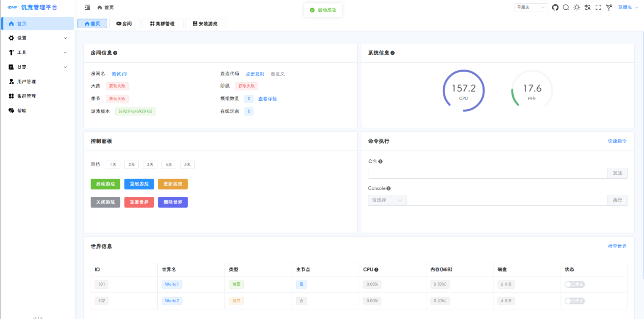
Task: Click the help icon next to 系统信息
Action: [393, 53]
